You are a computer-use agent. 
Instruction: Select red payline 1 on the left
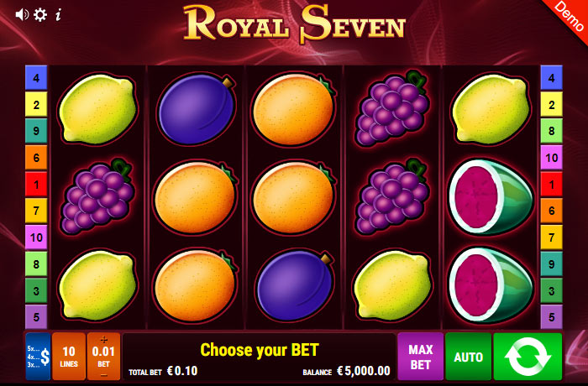[x=36, y=184]
